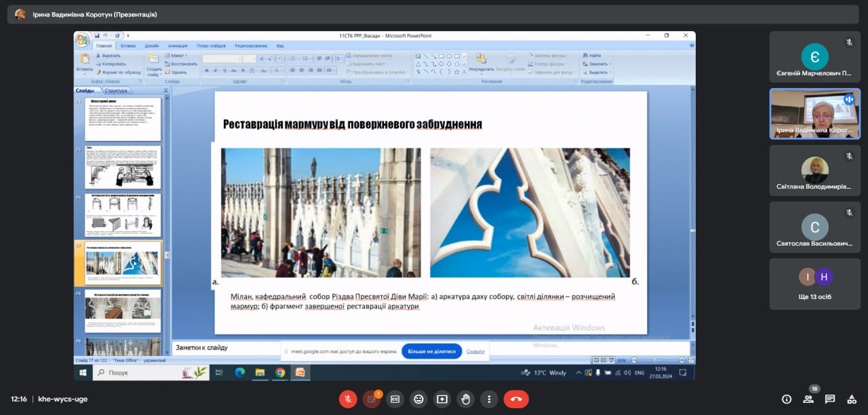This screenshot has height=415, width=868.
Task: Open more options three-dot menu in Meet
Action: [x=489, y=399]
